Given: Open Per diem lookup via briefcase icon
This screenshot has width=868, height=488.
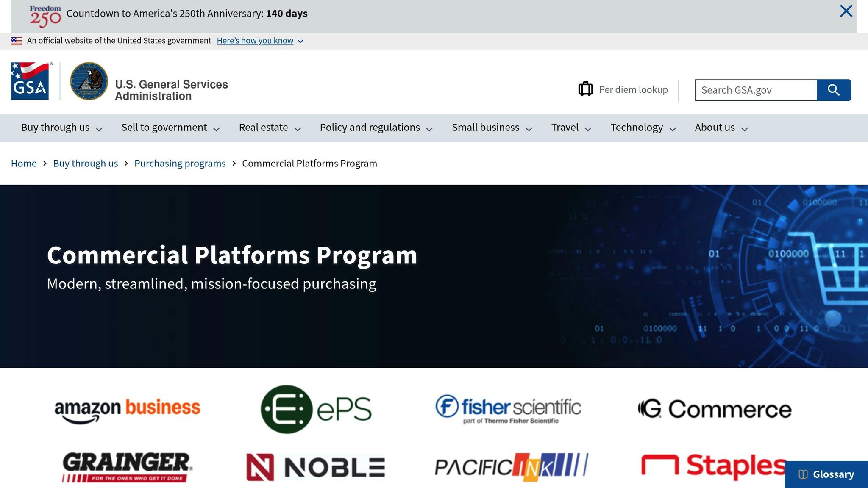Looking at the screenshot, I should pos(585,89).
